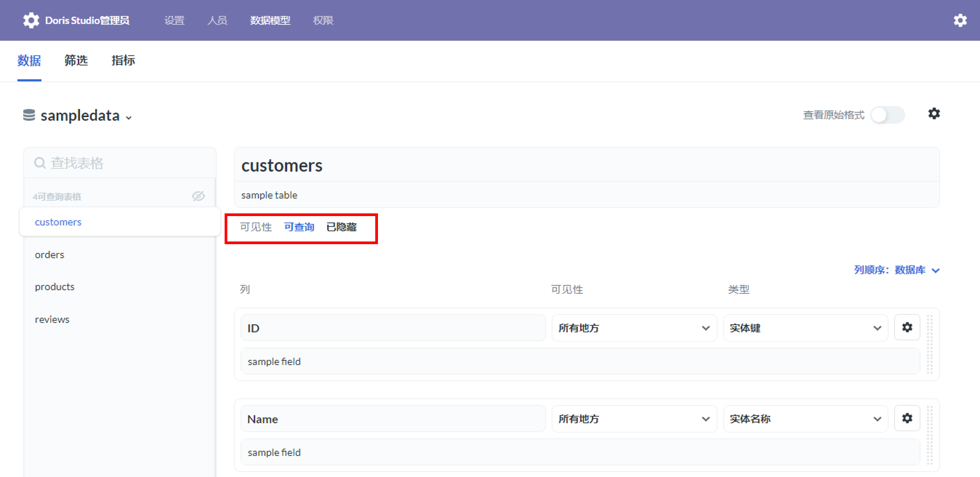This screenshot has width=980, height=477.
Task: Open the top-right account settings gear
Action: click(960, 21)
